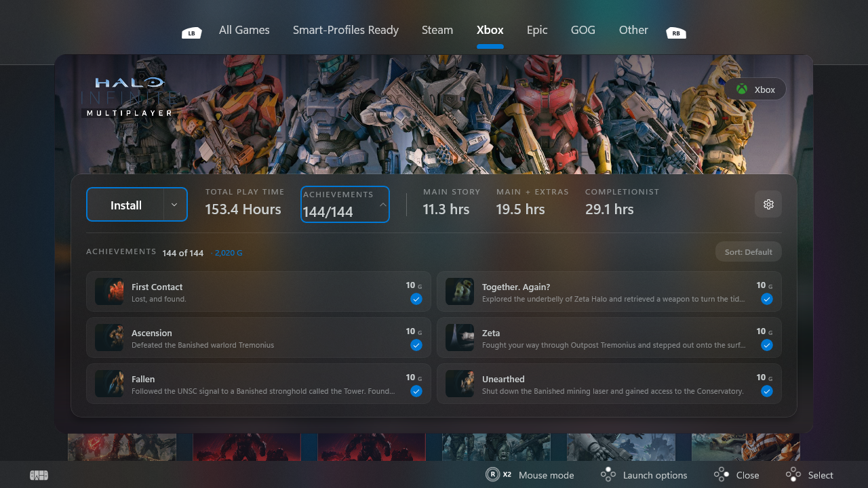868x488 pixels.
Task: Switch to the Steam tab
Action: pyautogui.click(x=437, y=30)
